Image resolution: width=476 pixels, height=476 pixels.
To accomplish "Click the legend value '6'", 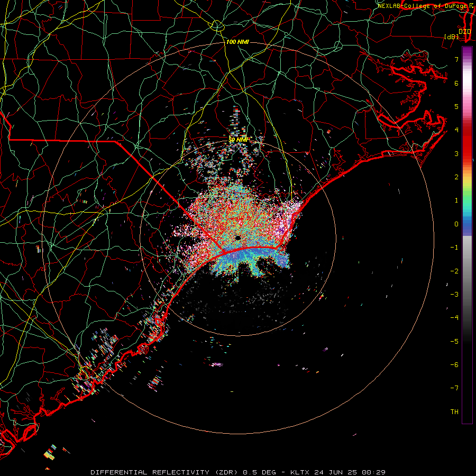I will click(x=456, y=83).
